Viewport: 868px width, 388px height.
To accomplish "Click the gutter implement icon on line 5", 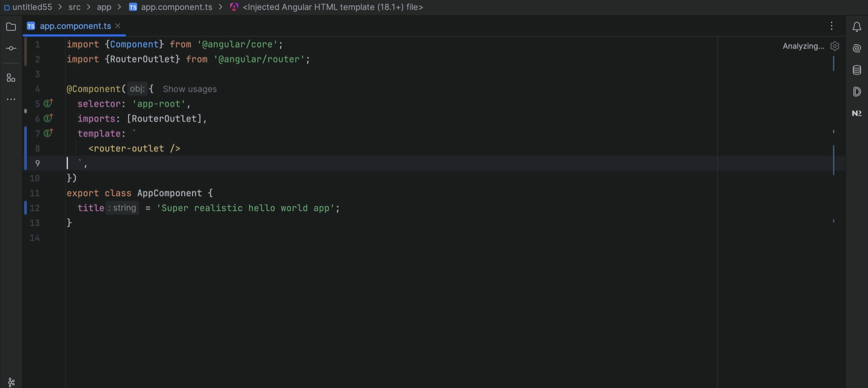I will click(x=48, y=103).
